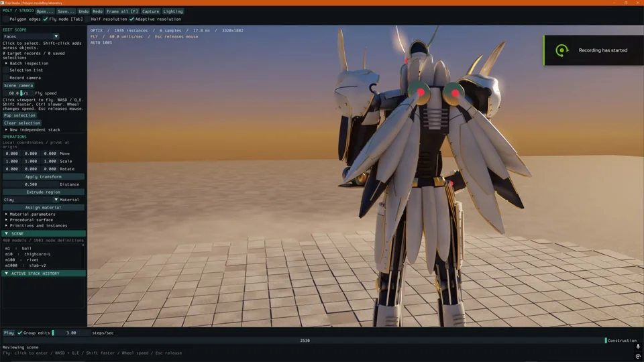This screenshot has height=362, width=644.
Task: Enable the Polygon edges checkbox
Action: [x=6, y=19]
